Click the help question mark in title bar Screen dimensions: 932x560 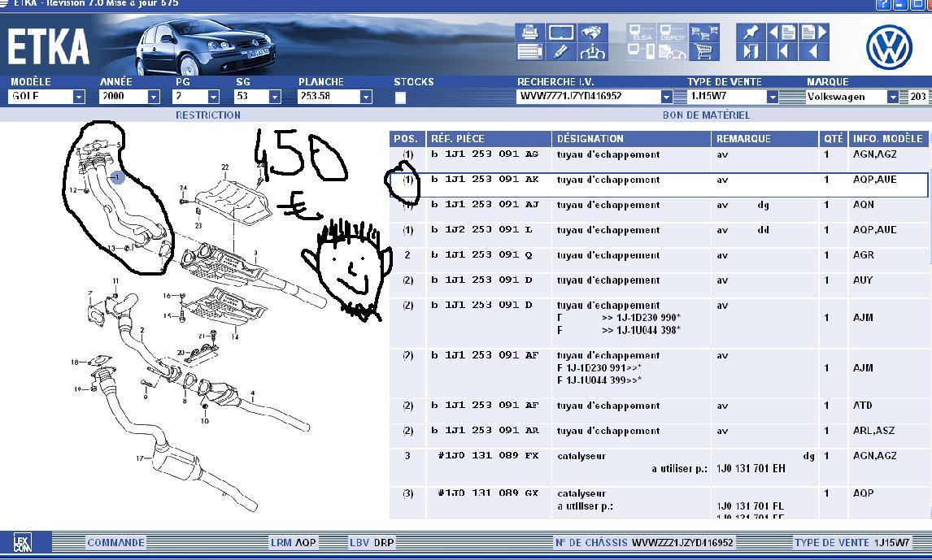(883, 3)
